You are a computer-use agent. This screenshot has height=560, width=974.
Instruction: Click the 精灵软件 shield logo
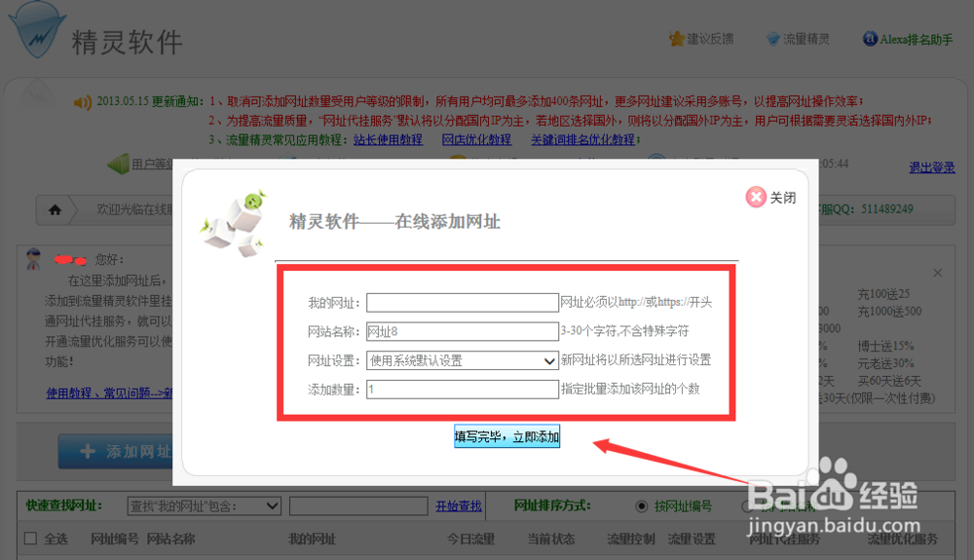[37, 31]
